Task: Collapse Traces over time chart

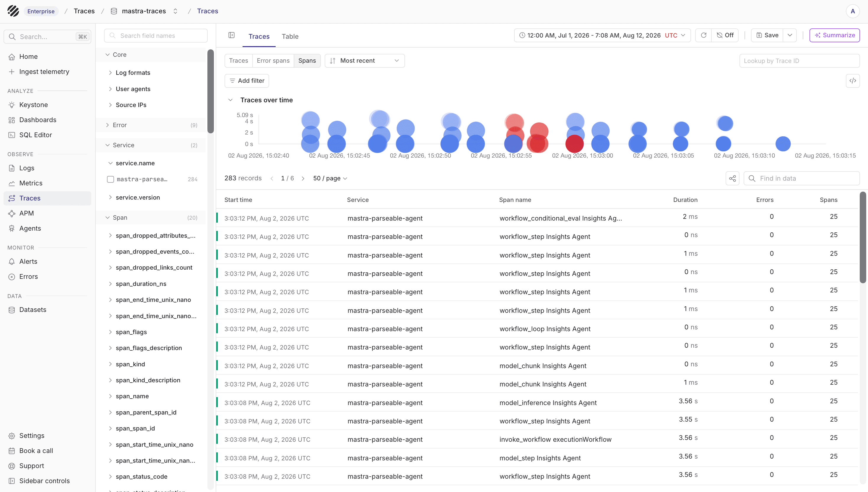Action: (230, 100)
